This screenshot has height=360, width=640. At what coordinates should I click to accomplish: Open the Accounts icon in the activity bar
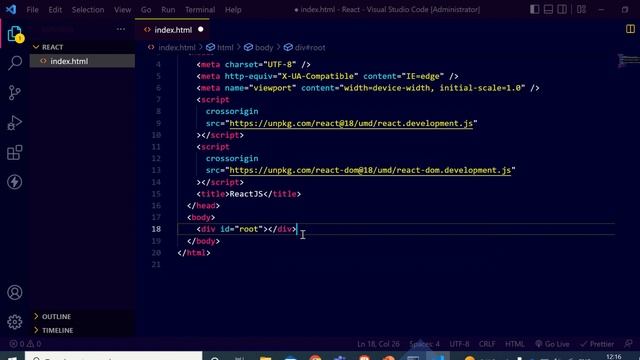[x=15, y=292]
